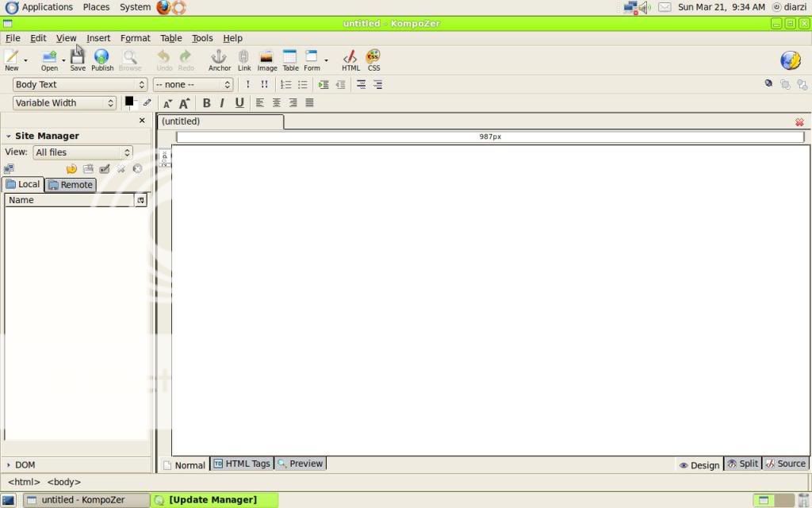Outdent text with the outdent icon
This screenshot has width=812, height=508.
pos(340,84)
